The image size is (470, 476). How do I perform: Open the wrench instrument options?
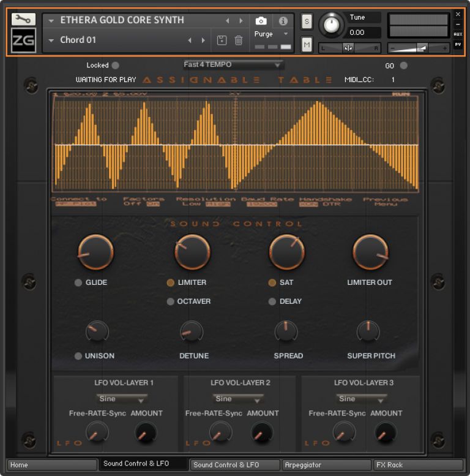tap(23, 20)
